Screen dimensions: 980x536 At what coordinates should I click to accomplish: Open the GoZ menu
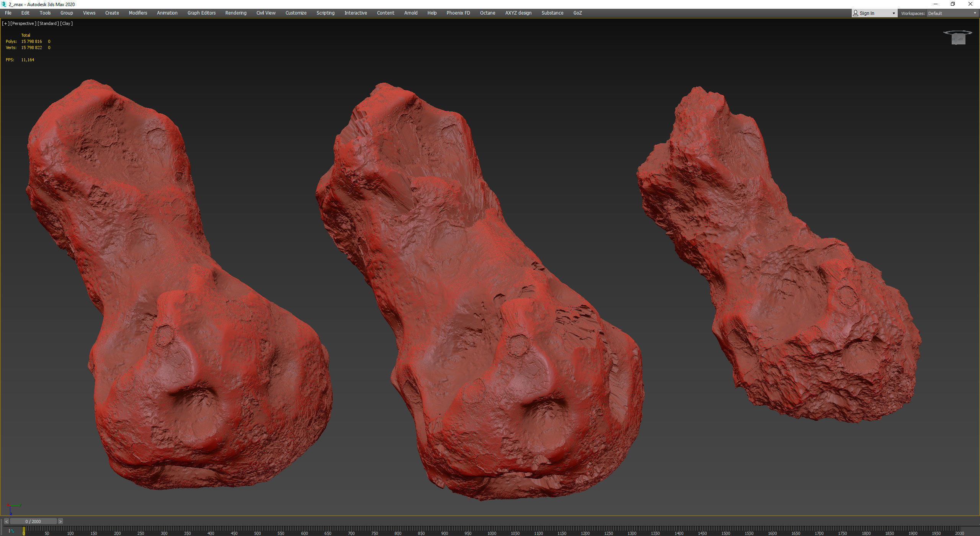578,13
